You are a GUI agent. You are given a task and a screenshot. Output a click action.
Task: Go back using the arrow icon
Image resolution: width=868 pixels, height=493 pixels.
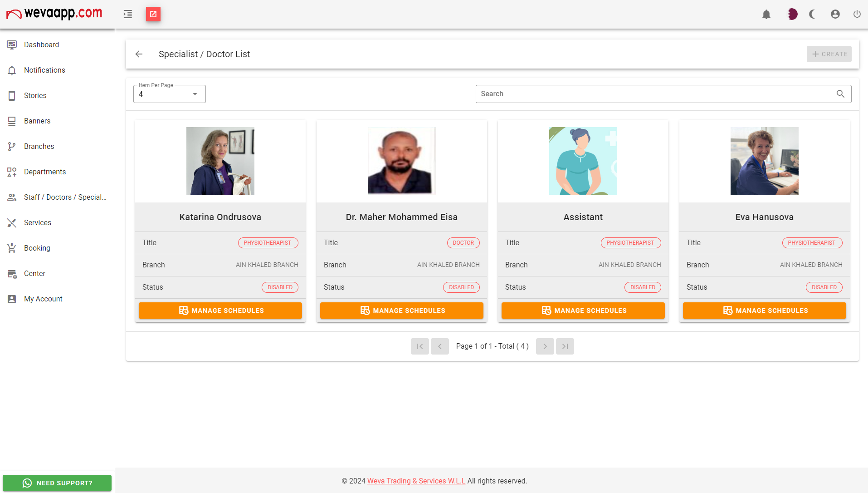pyautogui.click(x=139, y=54)
